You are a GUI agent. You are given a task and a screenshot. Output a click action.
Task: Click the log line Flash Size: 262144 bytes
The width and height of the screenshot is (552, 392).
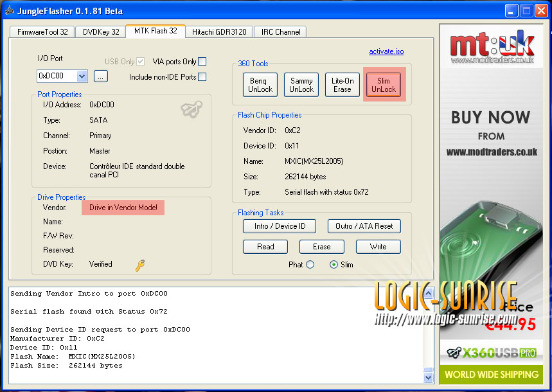[x=67, y=365]
